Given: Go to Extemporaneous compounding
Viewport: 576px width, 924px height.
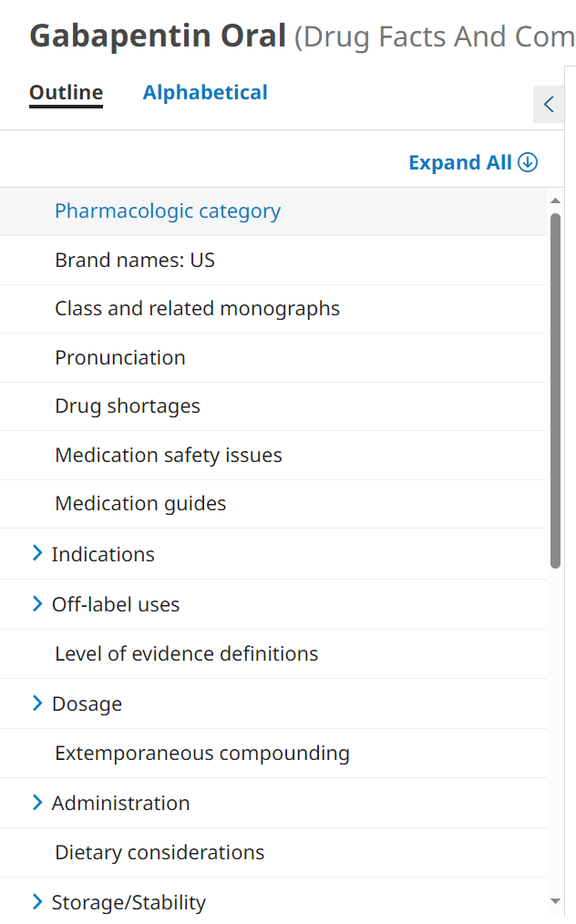Looking at the screenshot, I should [202, 754].
